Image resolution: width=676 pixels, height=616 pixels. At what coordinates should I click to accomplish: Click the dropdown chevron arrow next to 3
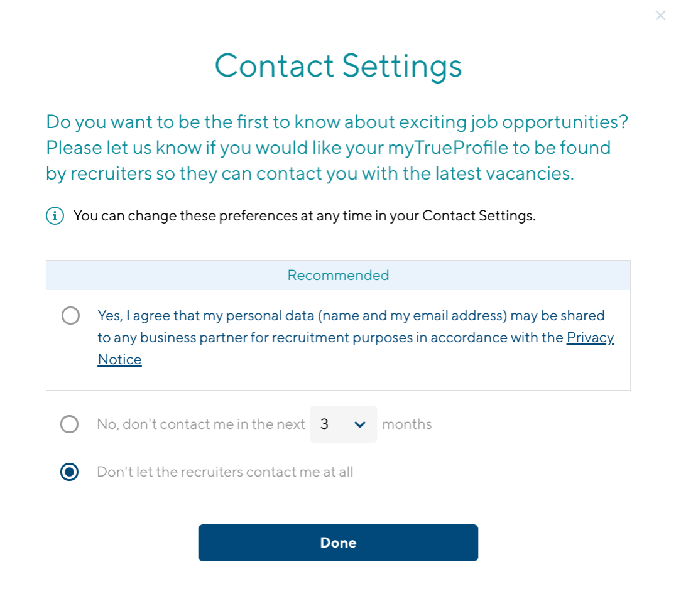360,424
